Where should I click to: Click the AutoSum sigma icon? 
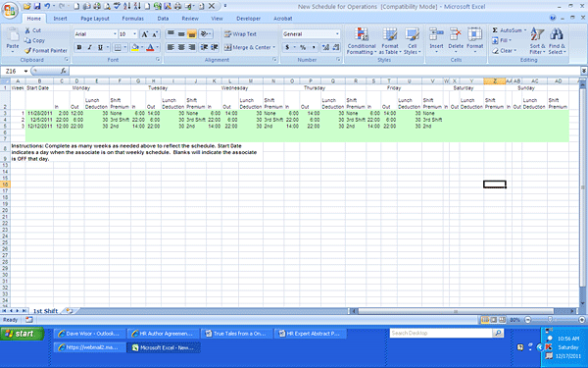tap(495, 30)
